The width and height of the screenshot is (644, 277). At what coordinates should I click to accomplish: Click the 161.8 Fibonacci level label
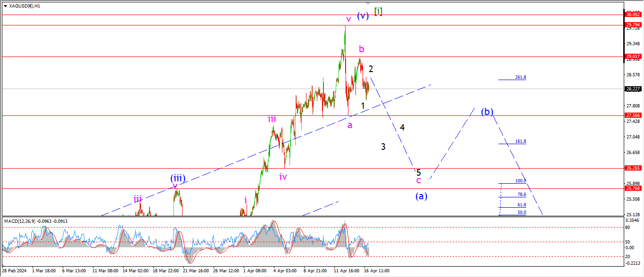[521, 141]
